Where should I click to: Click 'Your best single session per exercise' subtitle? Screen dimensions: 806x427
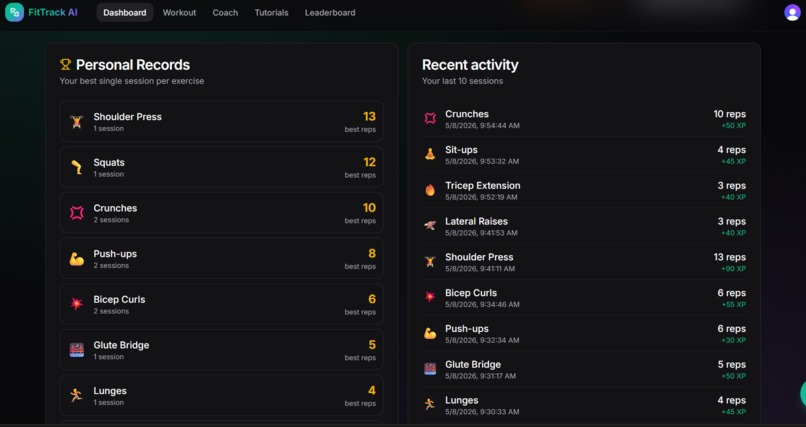(132, 81)
